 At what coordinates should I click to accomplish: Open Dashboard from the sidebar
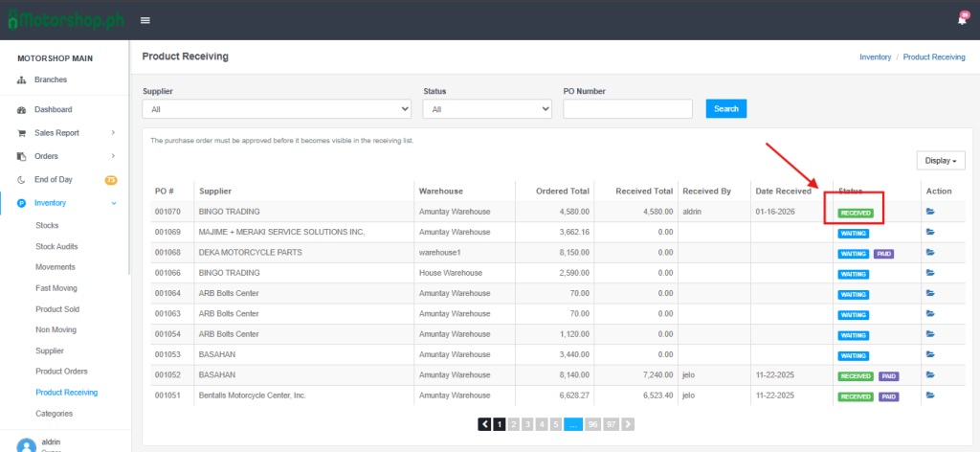(53, 110)
